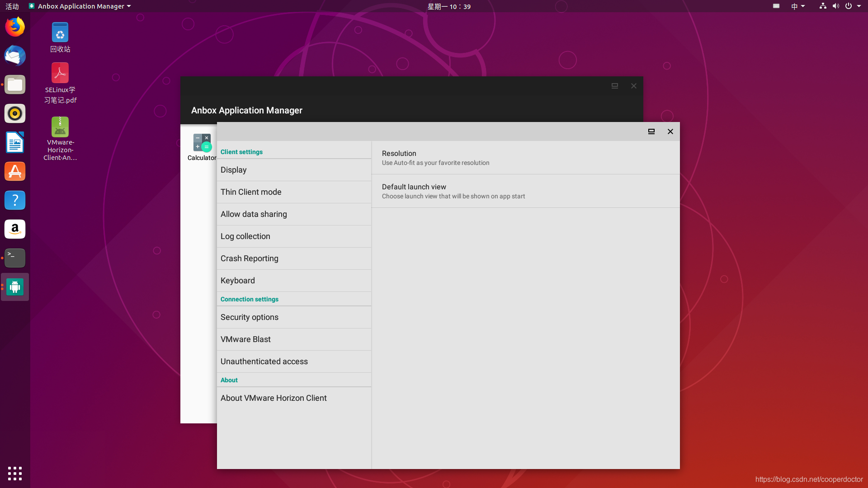Select the VMware-Horizon-Client APK desktop file

[60, 139]
